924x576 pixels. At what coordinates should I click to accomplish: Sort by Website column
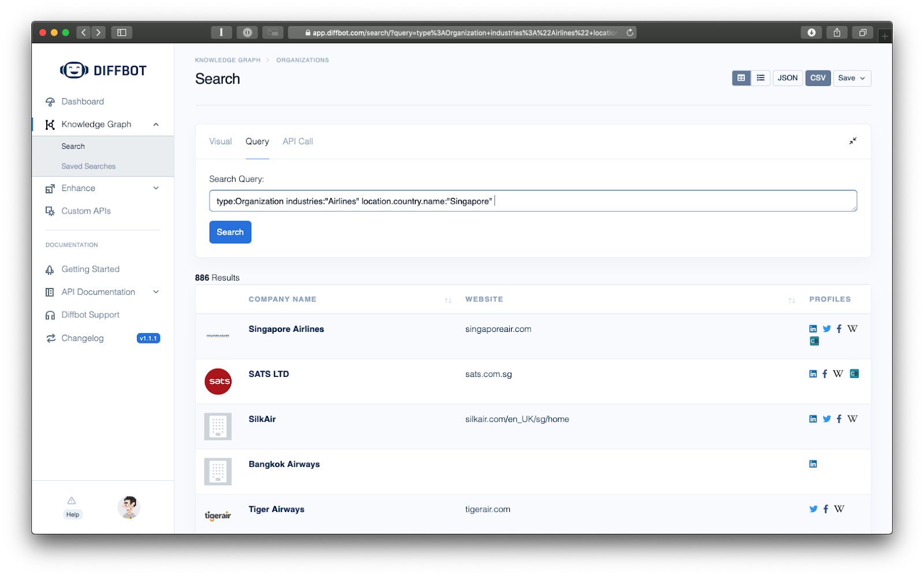(792, 300)
